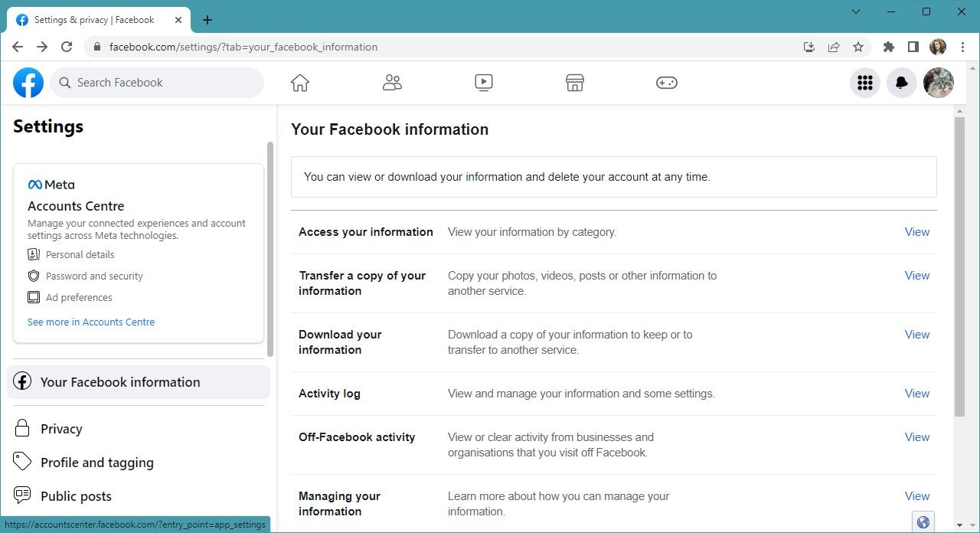Viewport: 980px width, 533px height.
Task: Open the Facebook Home icon
Action: click(x=299, y=82)
